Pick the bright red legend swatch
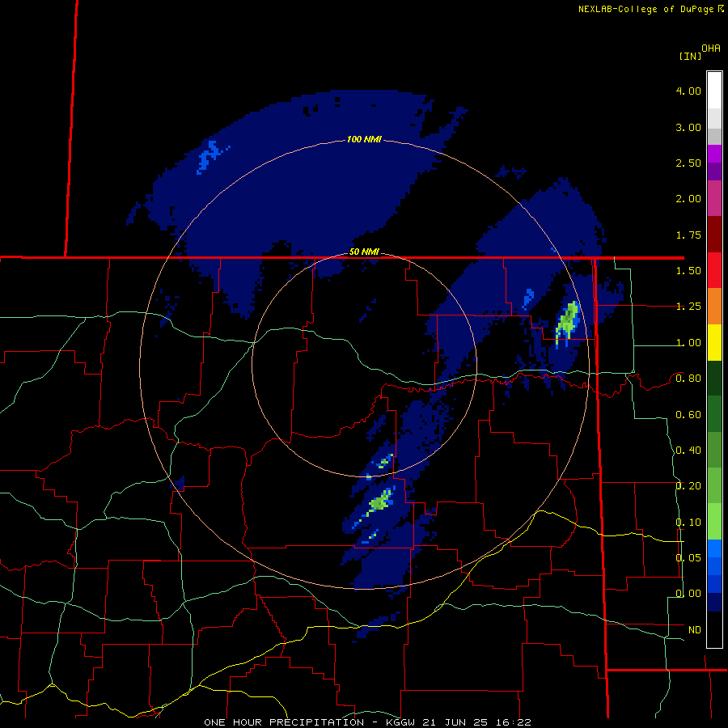The height and width of the screenshot is (728, 728). [x=714, y=270]
